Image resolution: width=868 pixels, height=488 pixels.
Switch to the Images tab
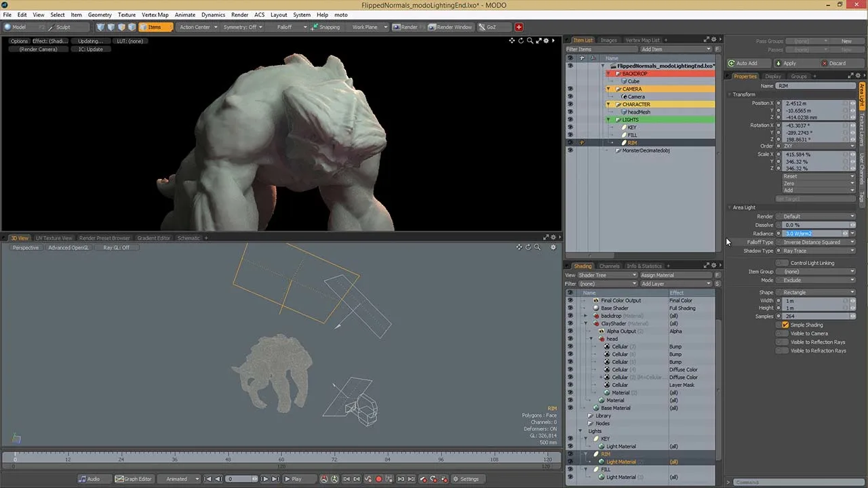(x=608, y=40)
